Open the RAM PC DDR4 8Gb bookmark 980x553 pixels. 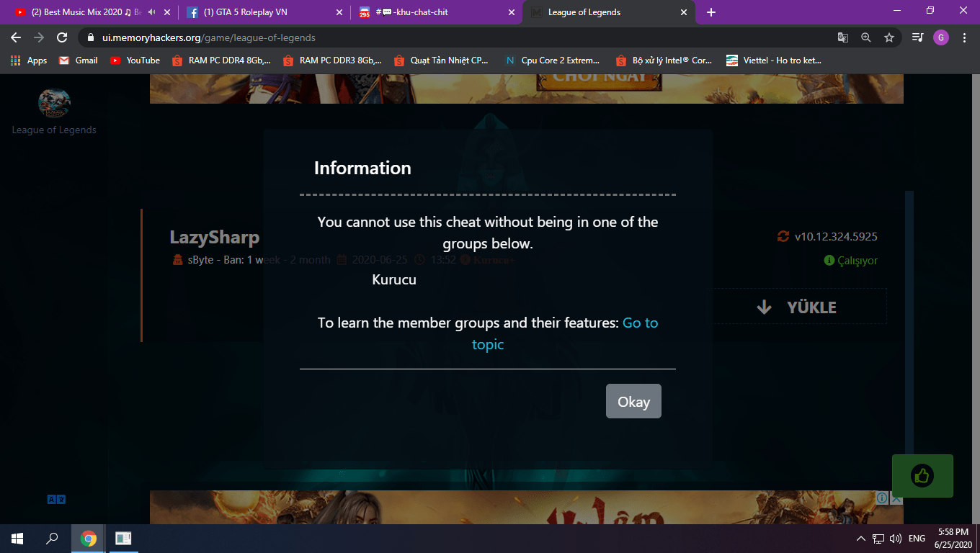pos(221,60)
